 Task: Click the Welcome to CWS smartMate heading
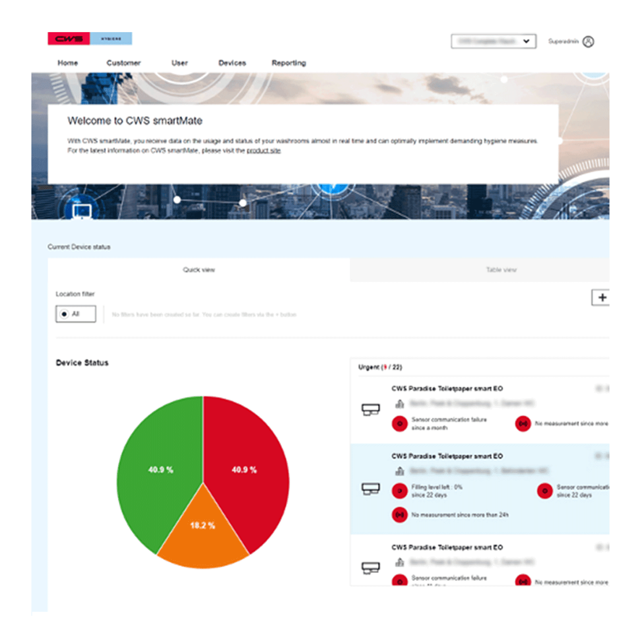135,121
